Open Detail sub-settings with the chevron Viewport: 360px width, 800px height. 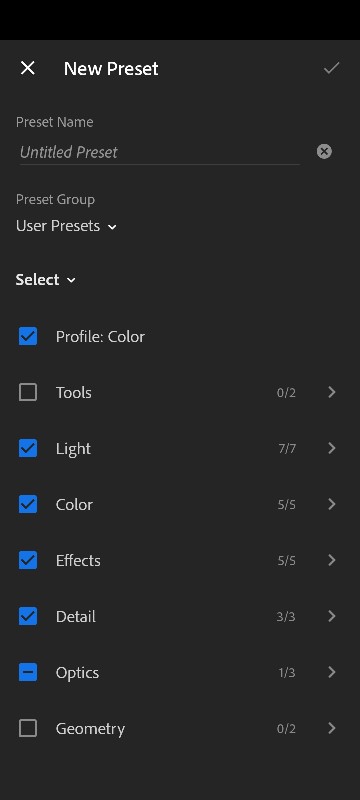(332, 616)
